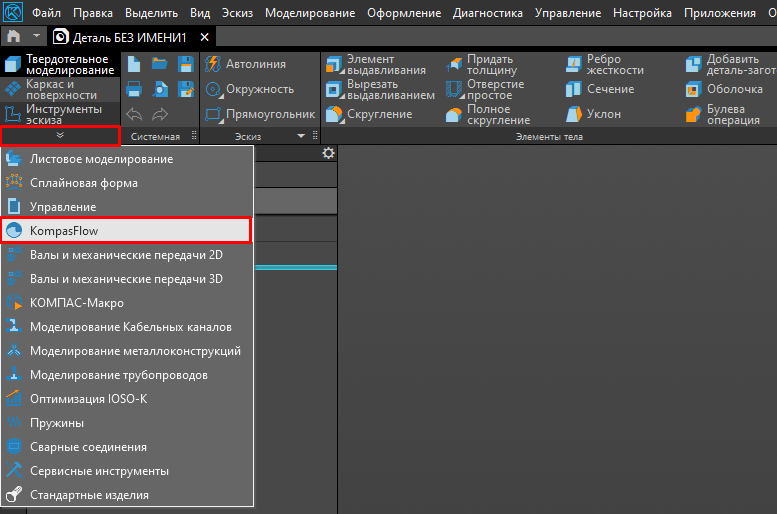Open panel settings gear icon

pos(328,153)
